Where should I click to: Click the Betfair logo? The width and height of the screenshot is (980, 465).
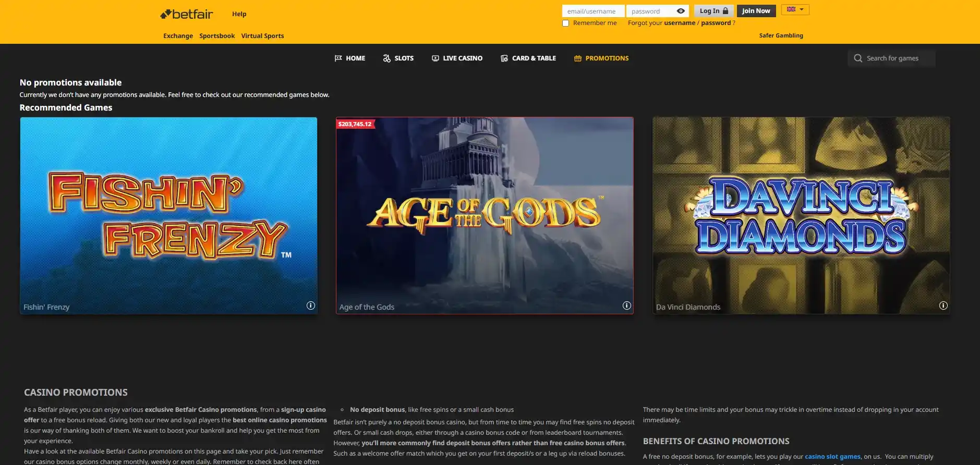(186, 14)
